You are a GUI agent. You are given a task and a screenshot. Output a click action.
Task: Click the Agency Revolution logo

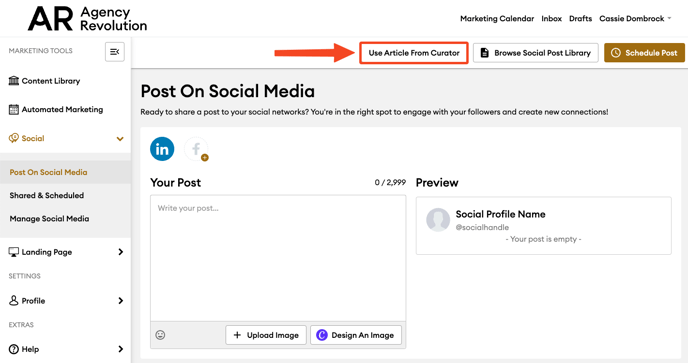click(x=87, y=19)
